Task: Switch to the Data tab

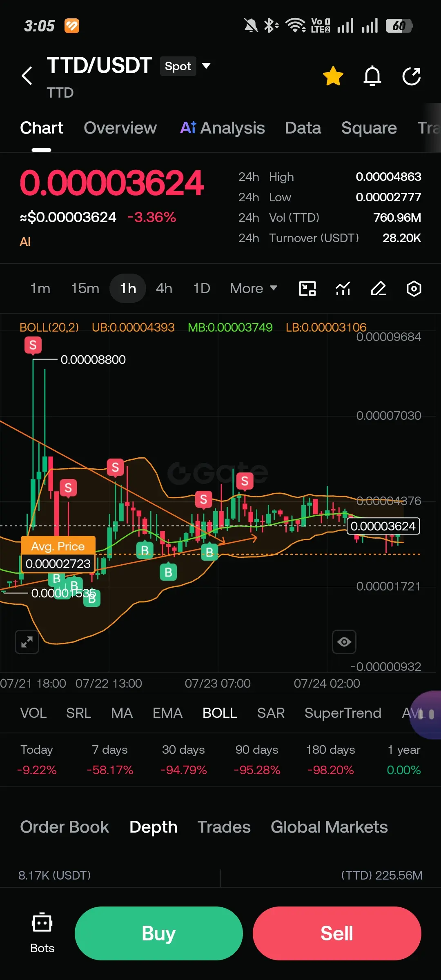Action: pyautogui.click(x=303, y=128)
